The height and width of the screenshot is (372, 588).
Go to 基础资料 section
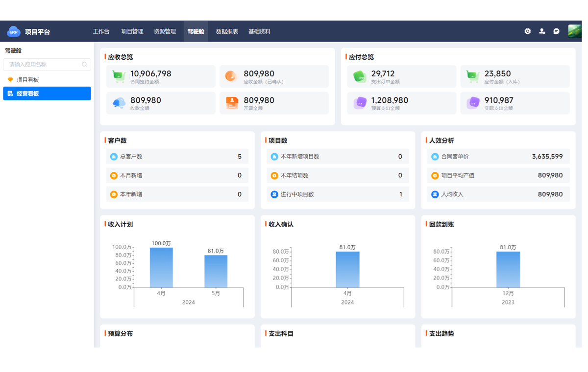click(x=259, y=31)
